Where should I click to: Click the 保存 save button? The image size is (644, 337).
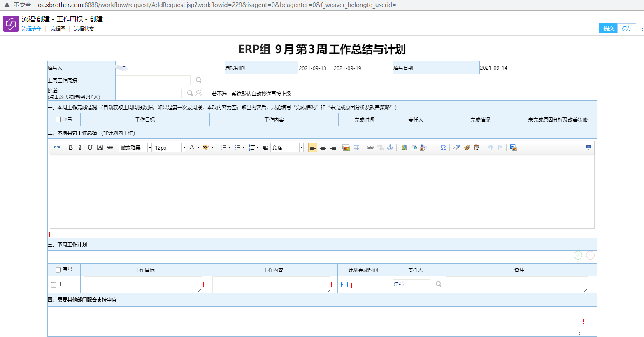pos(626,28)
